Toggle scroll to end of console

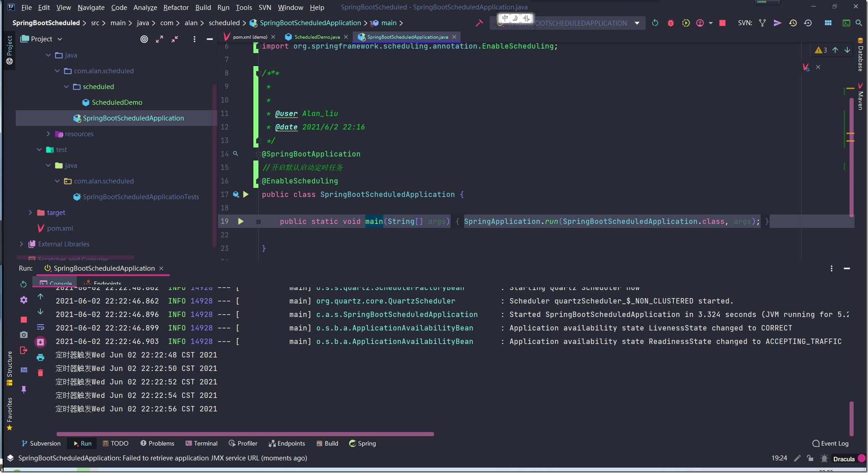(40, 342)
